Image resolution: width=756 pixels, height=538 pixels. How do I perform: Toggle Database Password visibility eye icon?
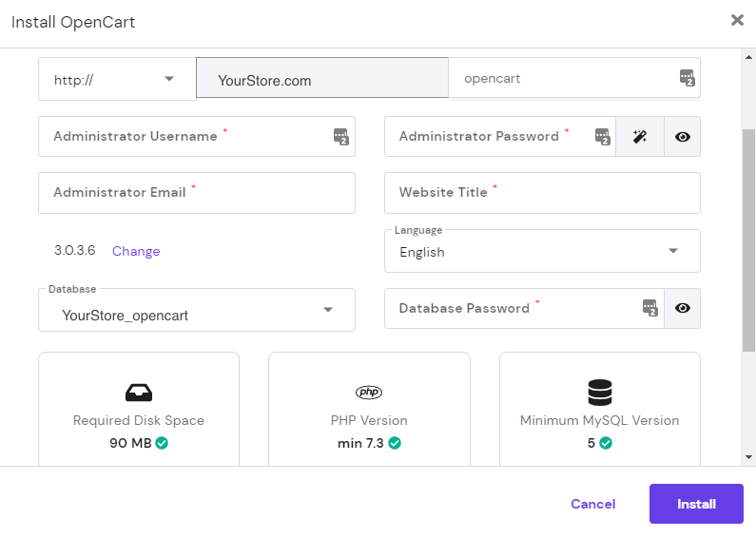click(x=682, y=308)
